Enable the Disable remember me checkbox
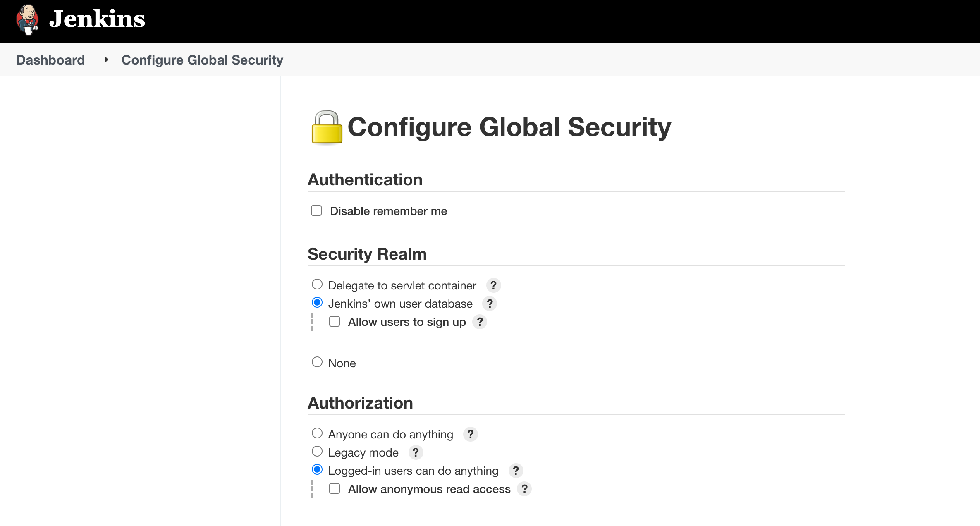 (316, 210)
